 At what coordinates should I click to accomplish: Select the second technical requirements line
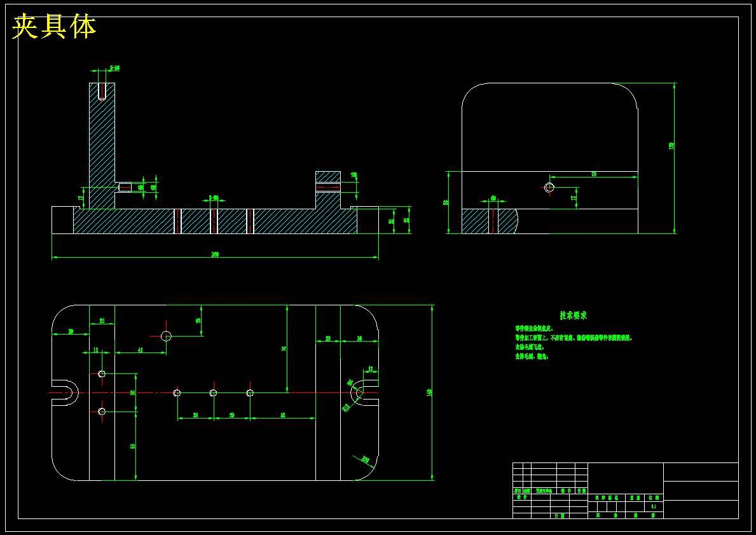point(574,338)
